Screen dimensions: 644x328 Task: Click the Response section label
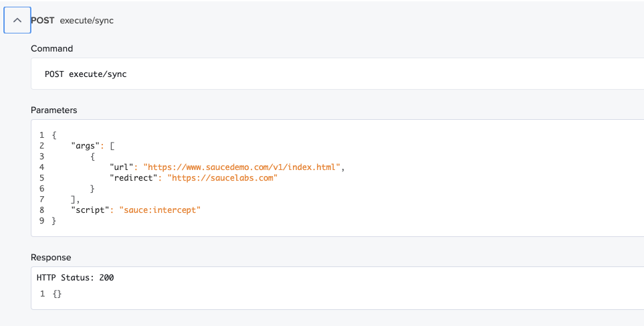pos(51,258)
